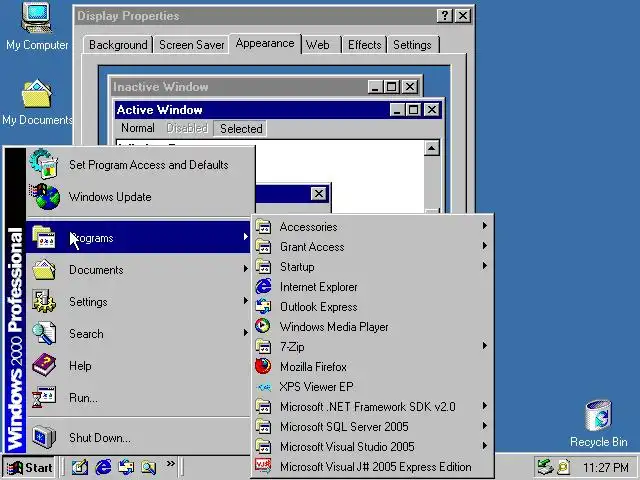Click the Visual J# 2005 Express icon
This screenshot has height=480, width=640.
pos(263,466)
